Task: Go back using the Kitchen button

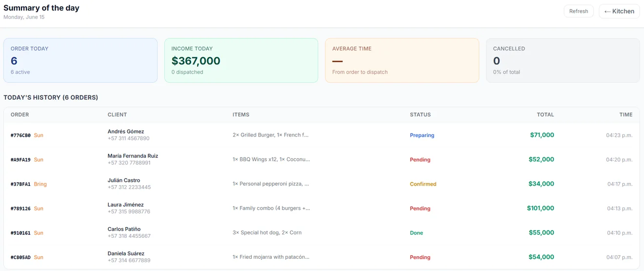Action: click(619, 11)
